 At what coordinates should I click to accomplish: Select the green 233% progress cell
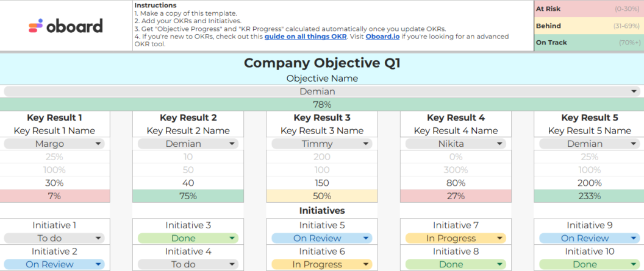(x=589, y=196)
